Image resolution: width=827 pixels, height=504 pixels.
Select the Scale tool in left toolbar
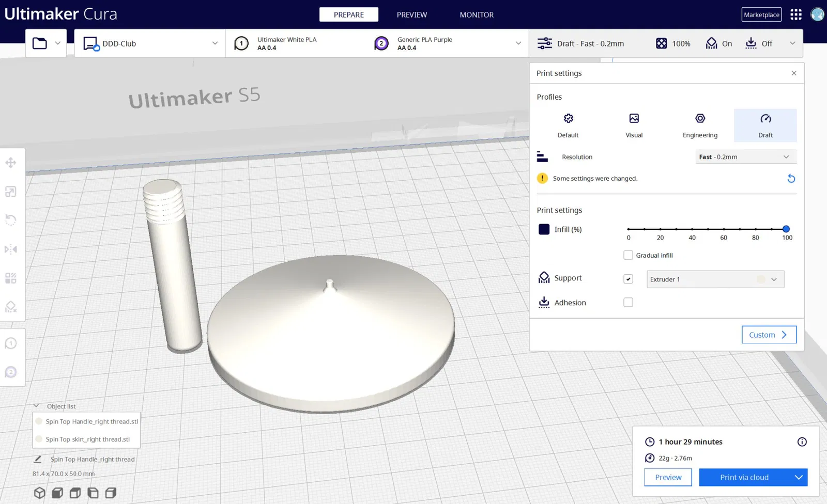pos(11,192)
